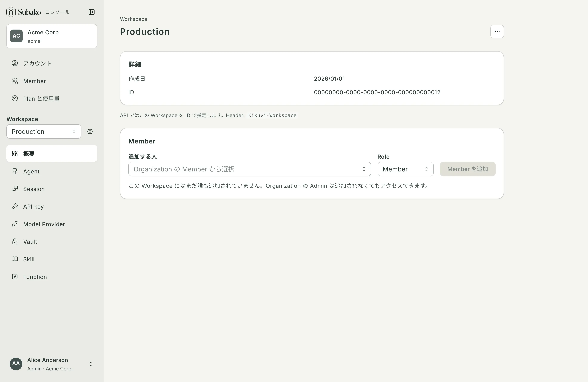
Task: Click the Workspace breadcrumb label
Action: pyautogui.click(x=133, y=19)
